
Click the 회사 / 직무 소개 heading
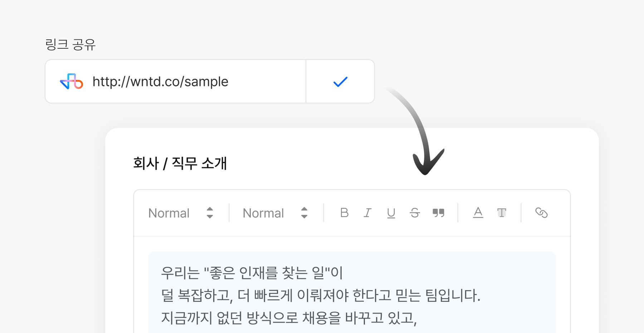tap(180, 163)
